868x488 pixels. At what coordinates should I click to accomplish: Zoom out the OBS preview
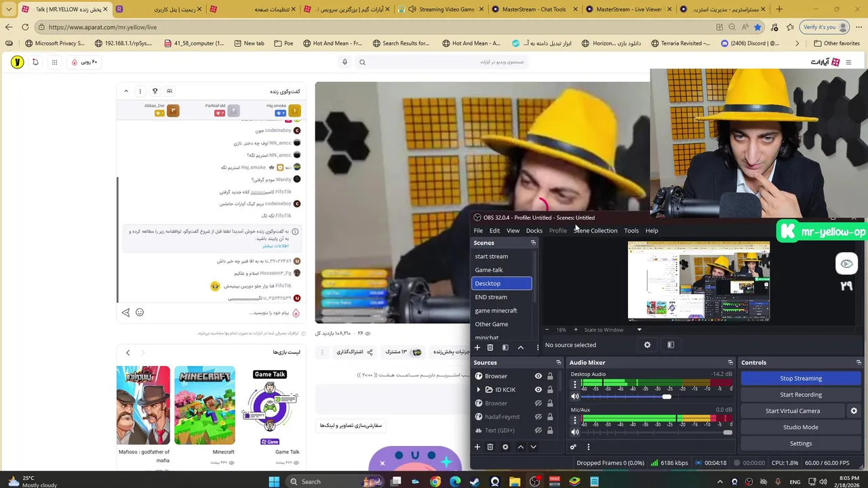(548, 330)
